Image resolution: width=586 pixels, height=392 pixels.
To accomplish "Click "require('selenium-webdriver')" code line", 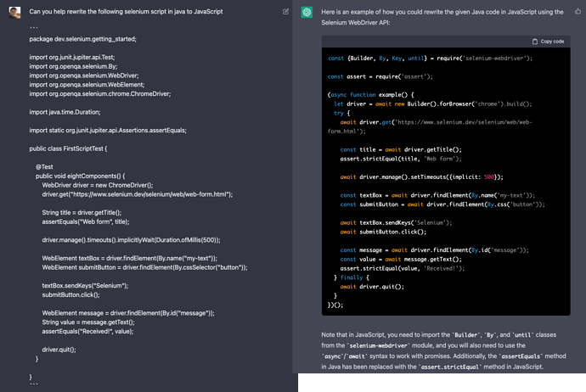I will tap(430, 59).
